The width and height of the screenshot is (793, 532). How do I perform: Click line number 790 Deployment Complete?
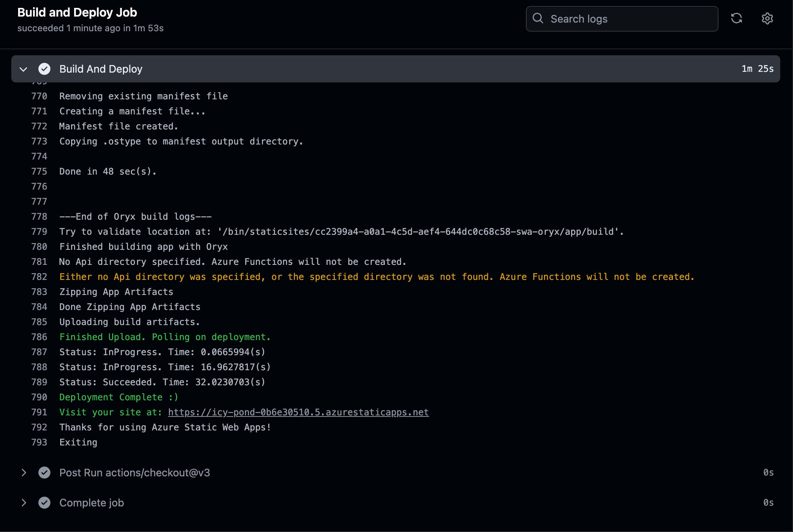click(39, 397)
